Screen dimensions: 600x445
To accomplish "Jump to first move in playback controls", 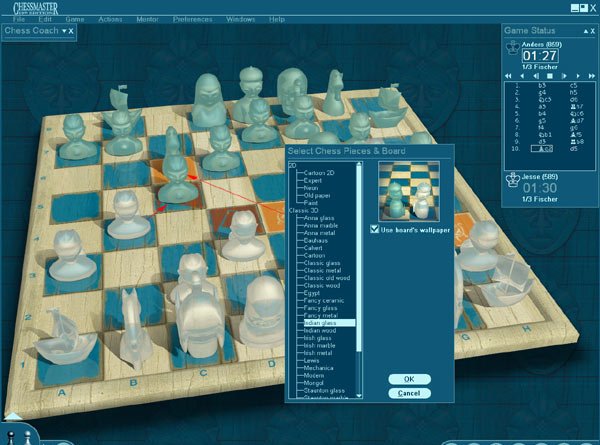I will tap(509, 76).
